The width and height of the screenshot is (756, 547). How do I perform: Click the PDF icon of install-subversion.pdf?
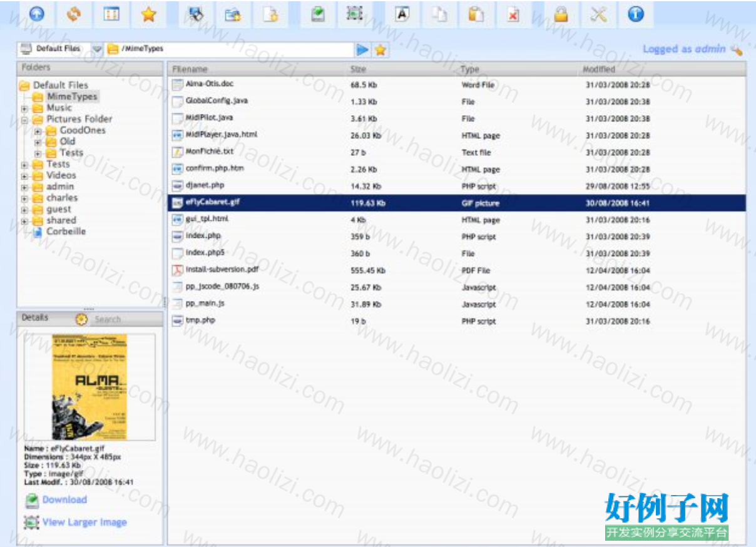[177, 270]
